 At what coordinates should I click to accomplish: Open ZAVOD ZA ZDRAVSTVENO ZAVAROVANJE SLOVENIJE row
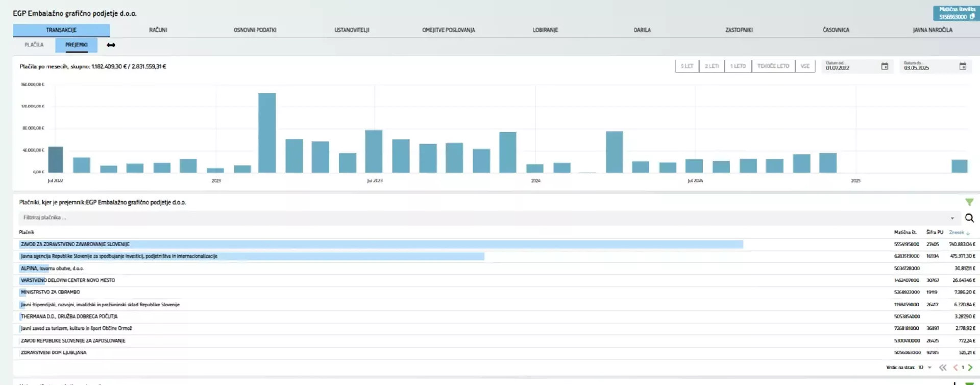[x=75, y=245]
